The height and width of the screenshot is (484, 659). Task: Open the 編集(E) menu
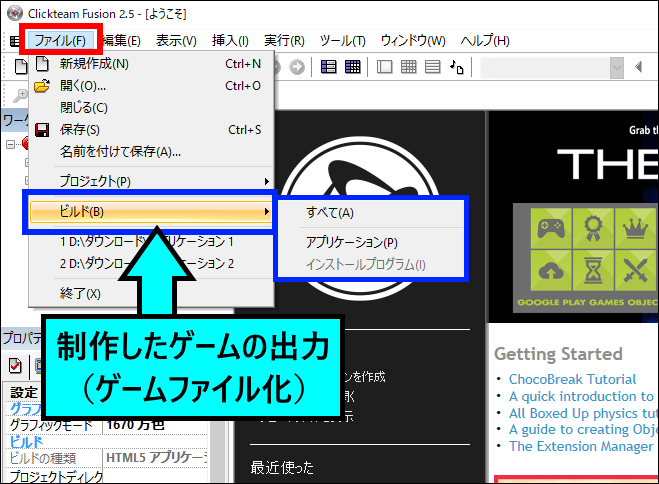point(121,41)
